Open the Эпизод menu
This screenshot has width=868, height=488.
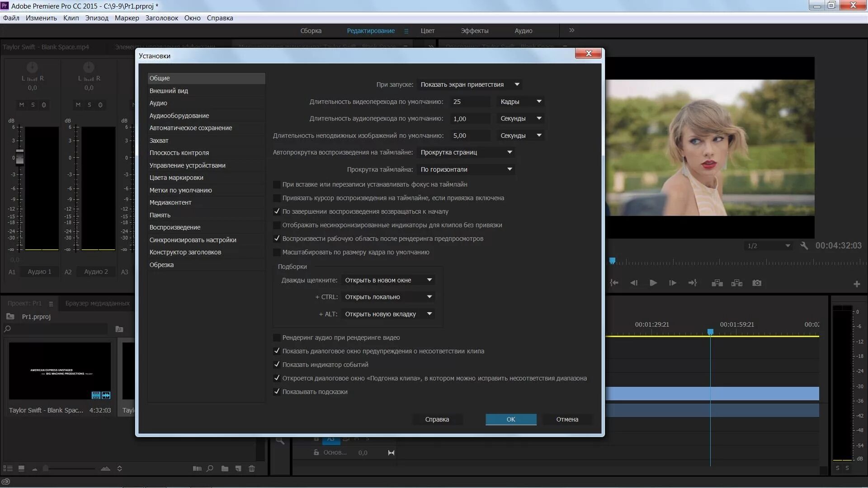coord(97,18)
